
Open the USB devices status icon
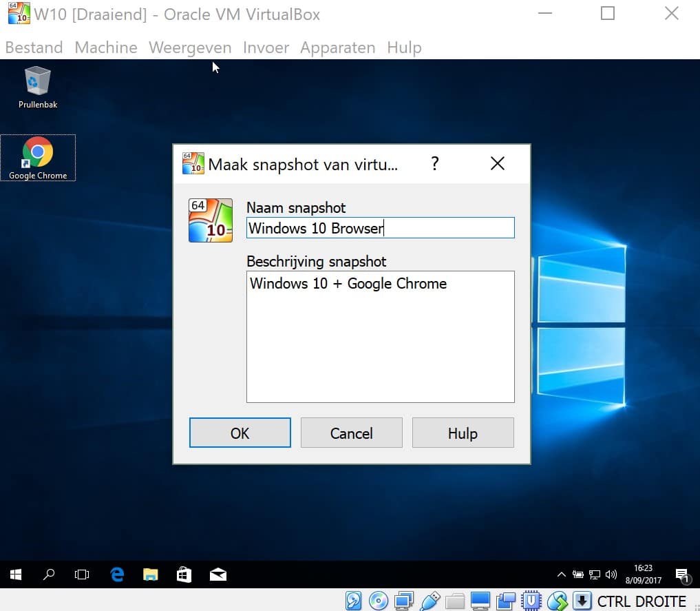(429, 601)
